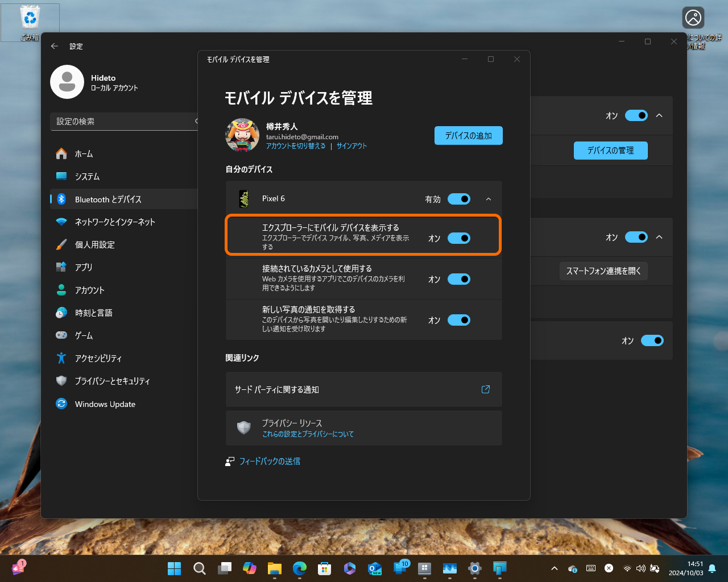Viewport: 728px width, 582px height.
Task: Open サードパーティに関する通知 external link
Action: [x=485, y=389]
